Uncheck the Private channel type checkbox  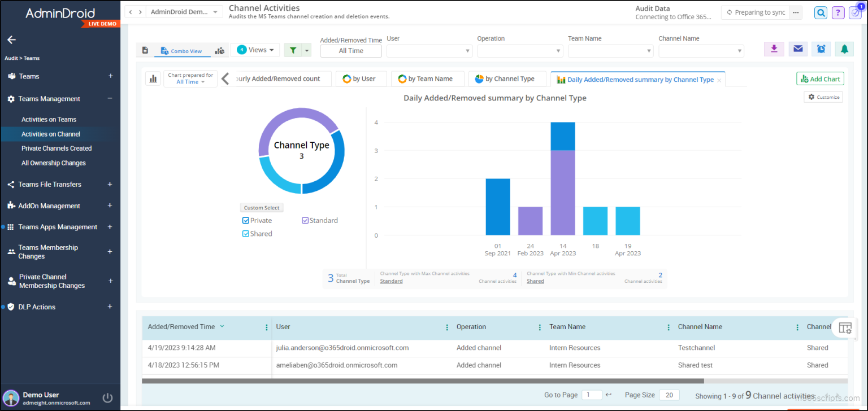(245, 220)
